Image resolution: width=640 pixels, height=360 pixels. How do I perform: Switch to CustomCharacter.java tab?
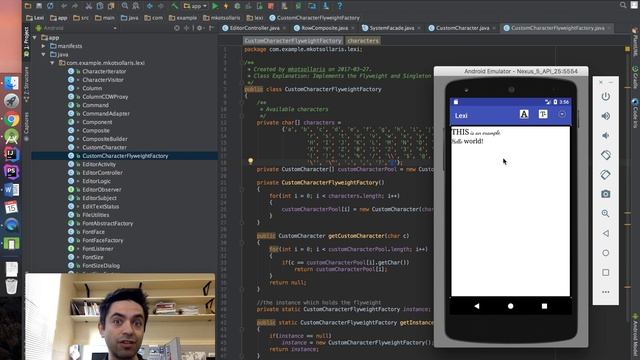(x=462, y=28)
